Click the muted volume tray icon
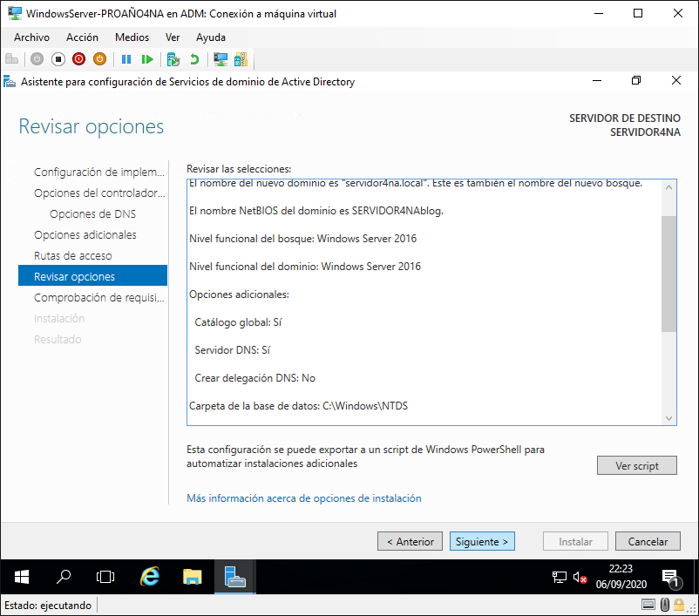 click(580, 577)
